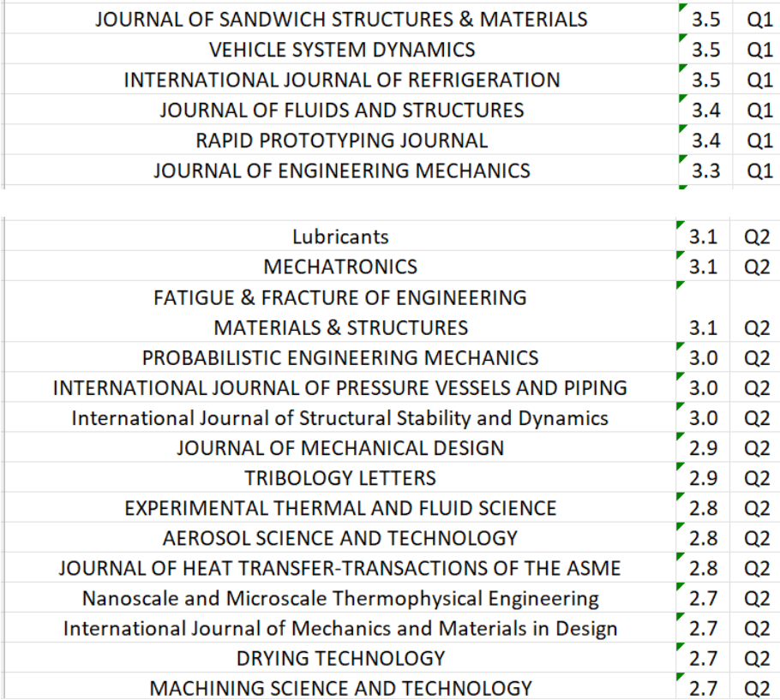780x700 pixels.
Task: Select the PRESSURE VESSELS AND PIPING journal cell
Action: [x=340, y=387]
